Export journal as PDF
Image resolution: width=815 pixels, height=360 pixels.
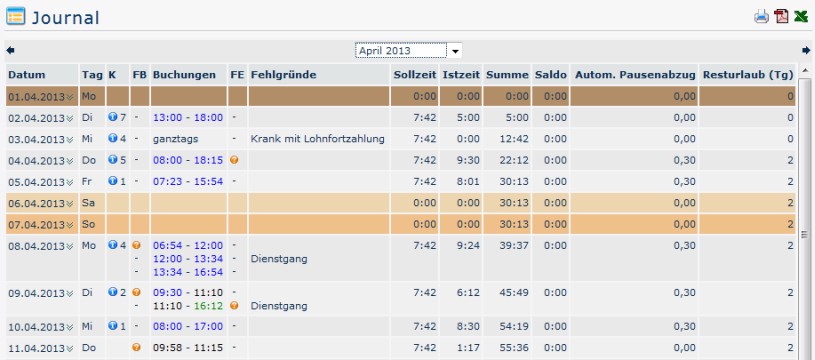[781, 17]
